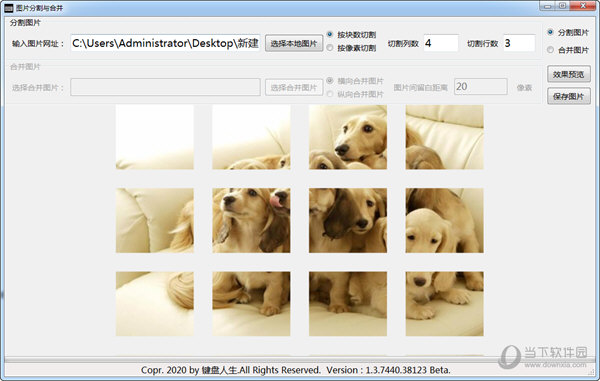Click the spacing field showing 20

[481, 87]
